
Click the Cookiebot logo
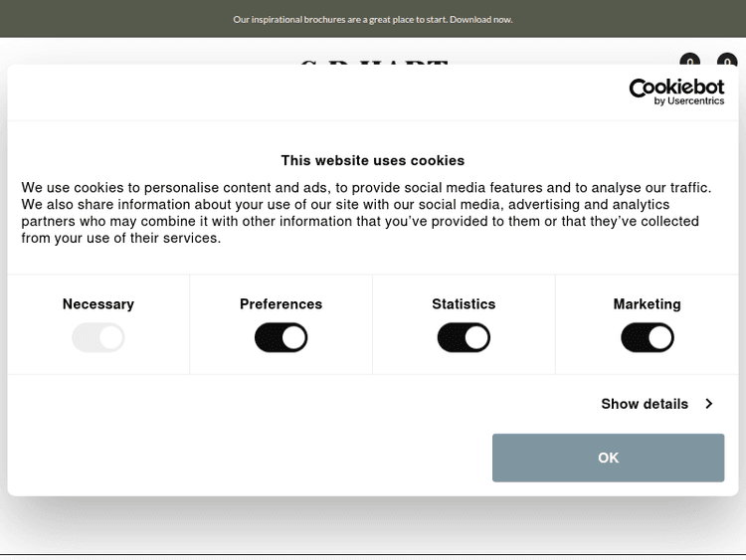click(x=676, y=89)
